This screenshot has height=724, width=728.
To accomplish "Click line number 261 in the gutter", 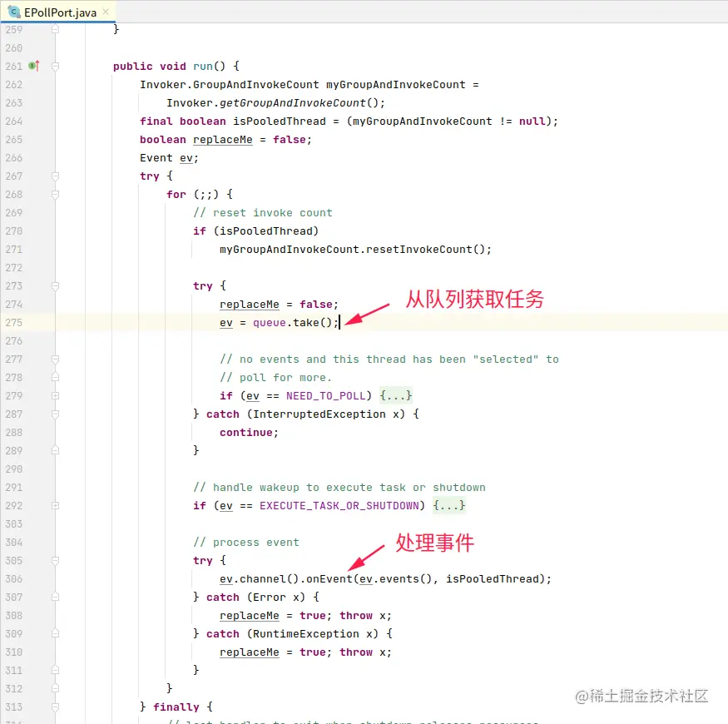I will tap(14, 66).
